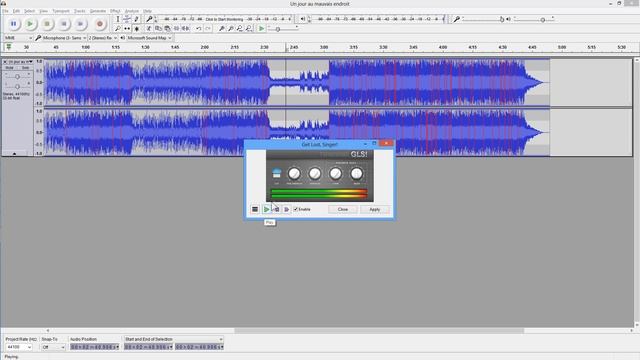
Task: Undo the last action
Action: pyautogui.click(x=198, y=29)
